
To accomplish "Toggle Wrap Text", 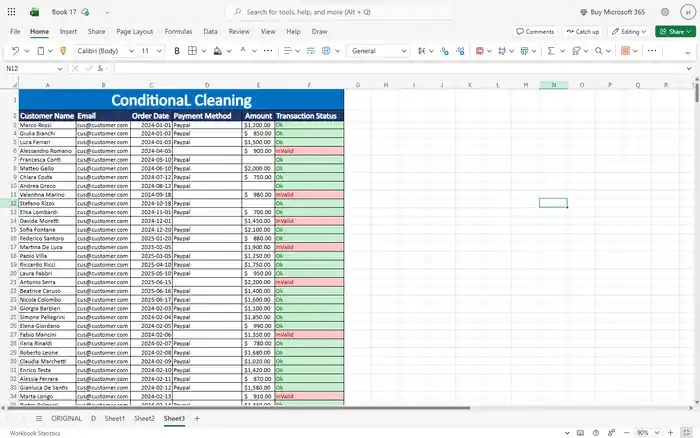I will pyautogui.click(x=311, y=51).
